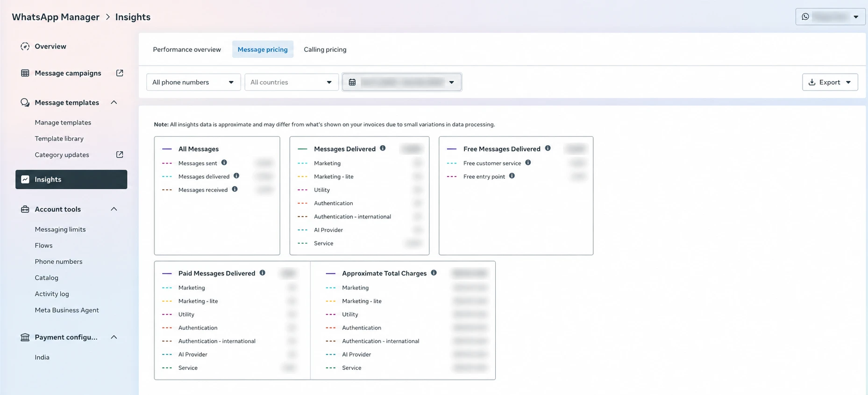The width and height of the screenshot is (868, 395).
Task: Open Category updates external link icon
Action: tap(120, 155)
